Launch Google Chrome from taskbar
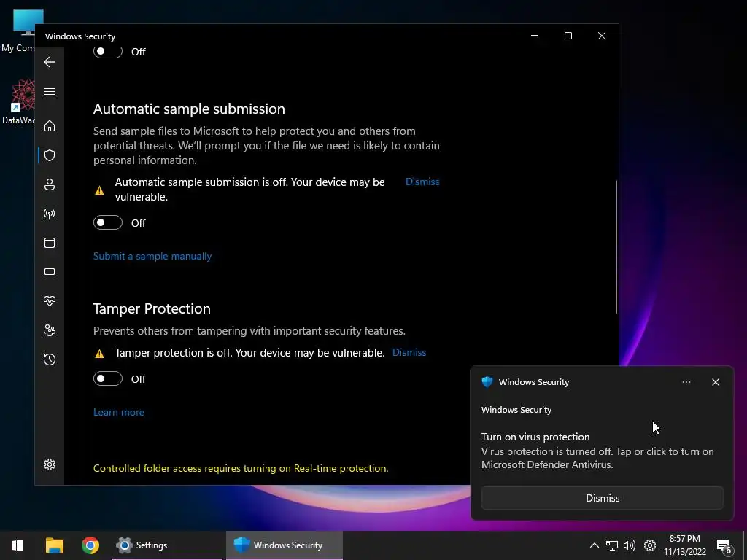This screenshot has height=560, width=747. point(90,545)
